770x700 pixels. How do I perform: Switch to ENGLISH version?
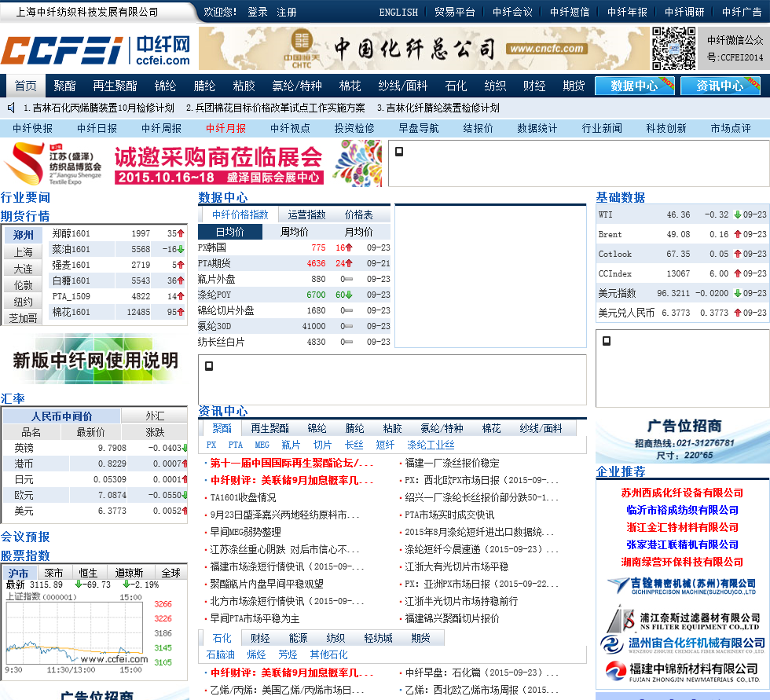(x=398, y=13)
